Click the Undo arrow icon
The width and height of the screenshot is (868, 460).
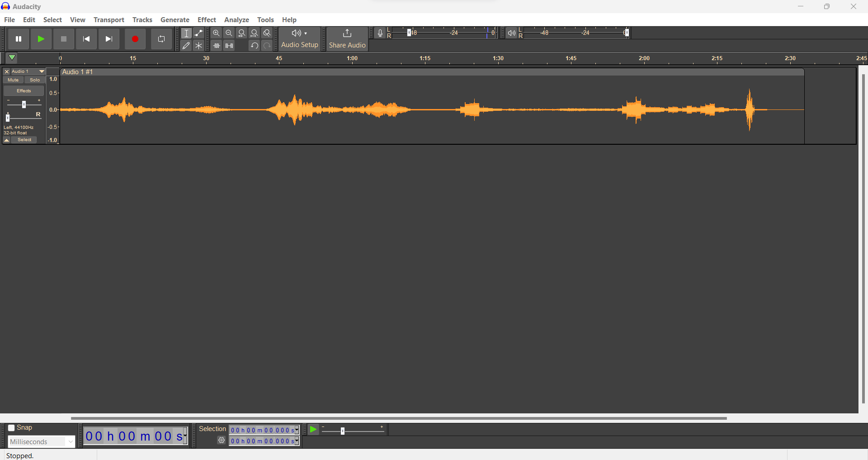pyautogui.click(x=255, y=46)
